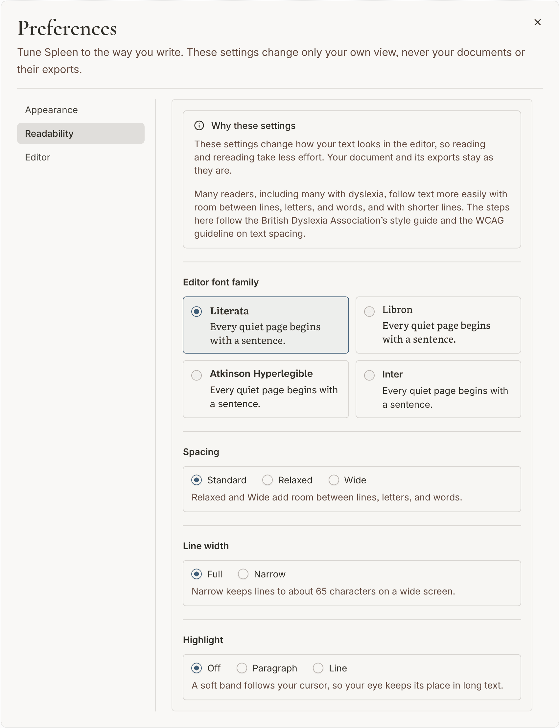The height and width of the screenshot is (728, 560).
Task: Click the Preferences dialog title
Action: click(x=67, y=28)
